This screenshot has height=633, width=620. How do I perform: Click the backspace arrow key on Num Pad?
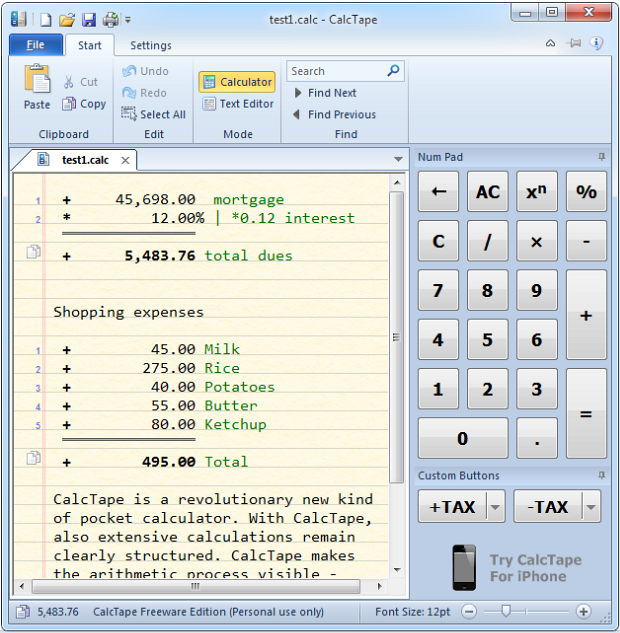click(x=438, y=191)
